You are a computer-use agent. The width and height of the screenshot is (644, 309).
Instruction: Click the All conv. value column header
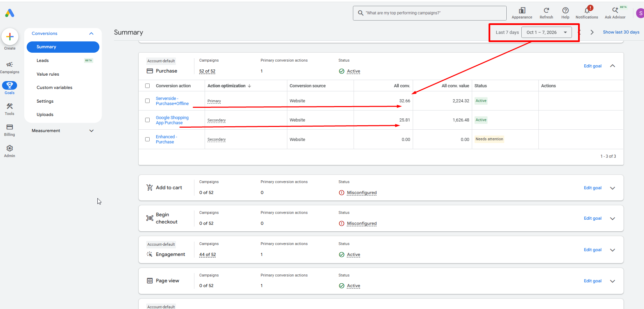click(455, 86)
